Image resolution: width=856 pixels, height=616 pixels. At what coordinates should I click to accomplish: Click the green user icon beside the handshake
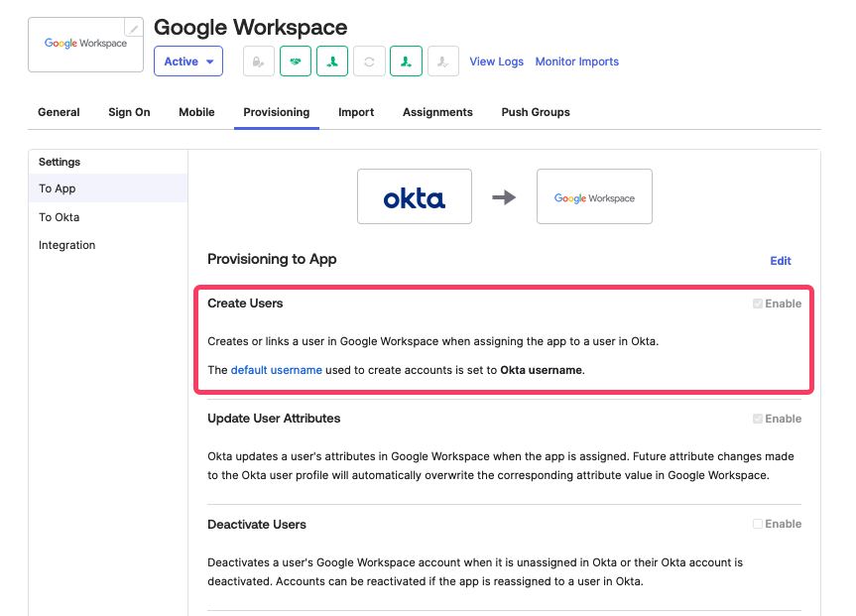(332, 62)
